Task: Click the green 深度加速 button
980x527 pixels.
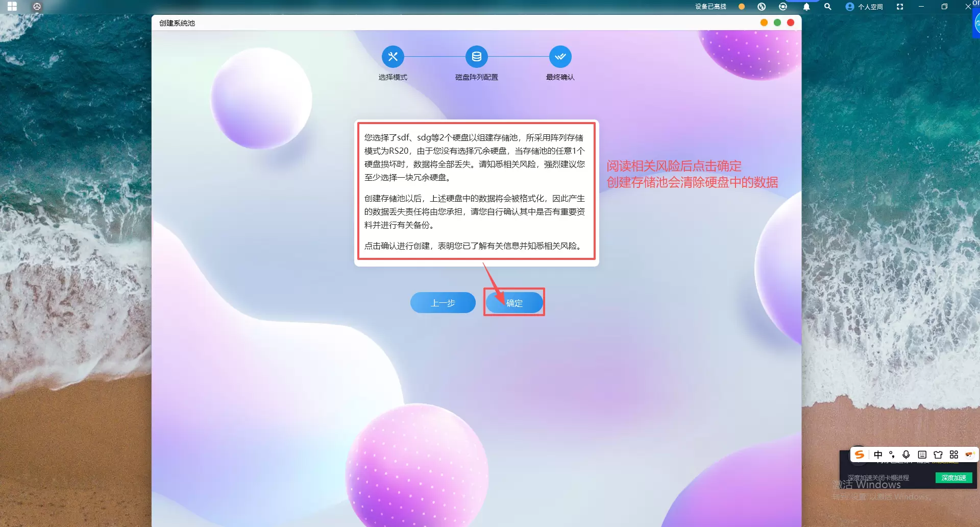Action: pos(953,478)
